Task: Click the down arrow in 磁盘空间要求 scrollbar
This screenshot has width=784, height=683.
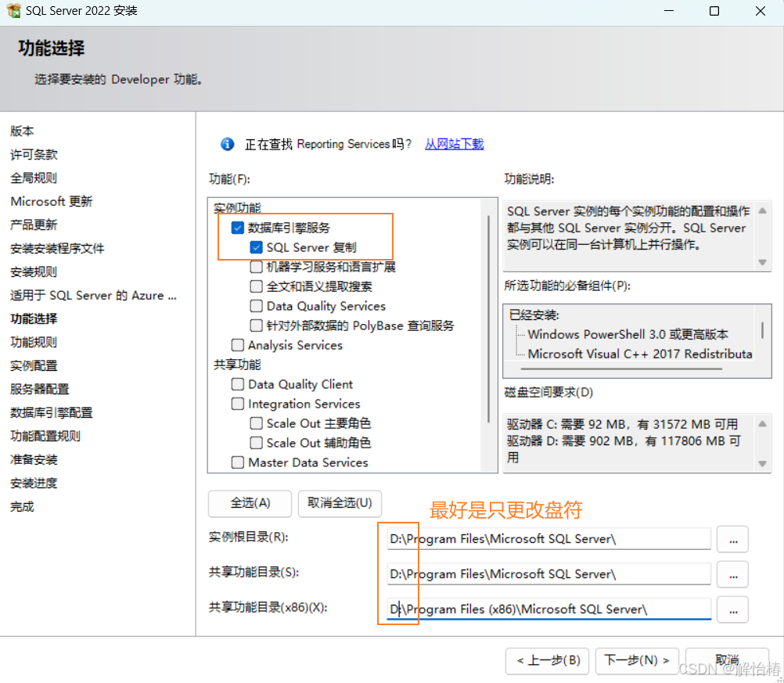Action: point(763,463)
